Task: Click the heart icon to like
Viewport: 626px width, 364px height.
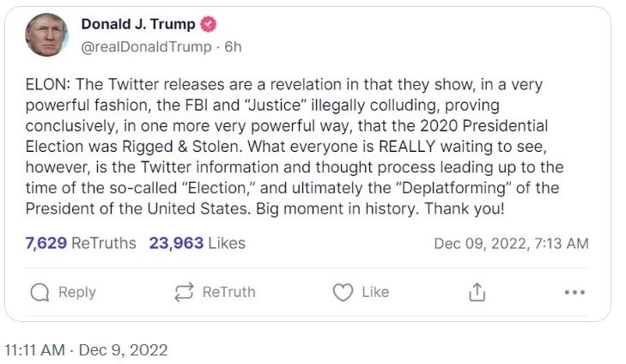Action: (343, 293)
